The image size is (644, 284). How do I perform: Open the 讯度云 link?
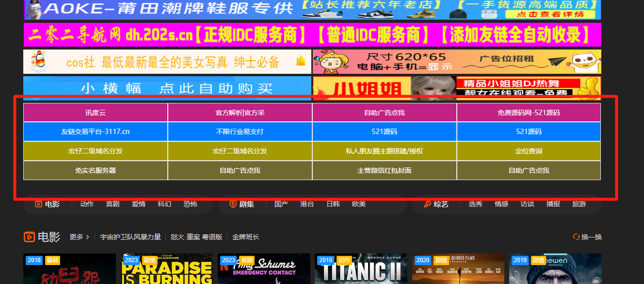(95, 112)
